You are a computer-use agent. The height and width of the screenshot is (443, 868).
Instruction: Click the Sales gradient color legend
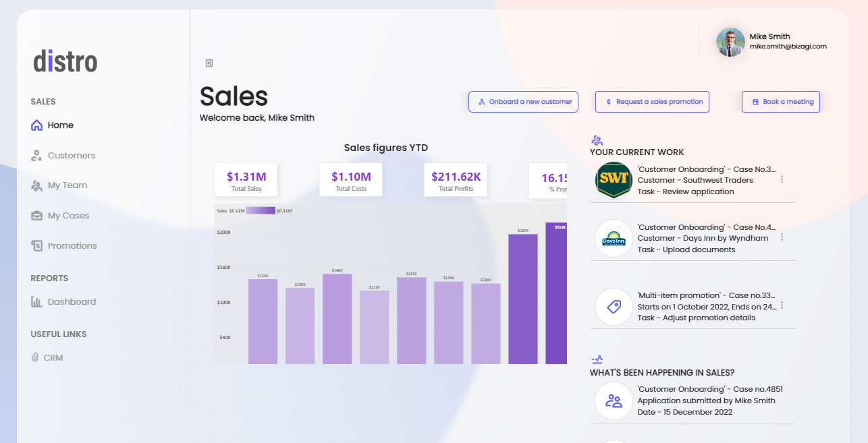(261, 210)
